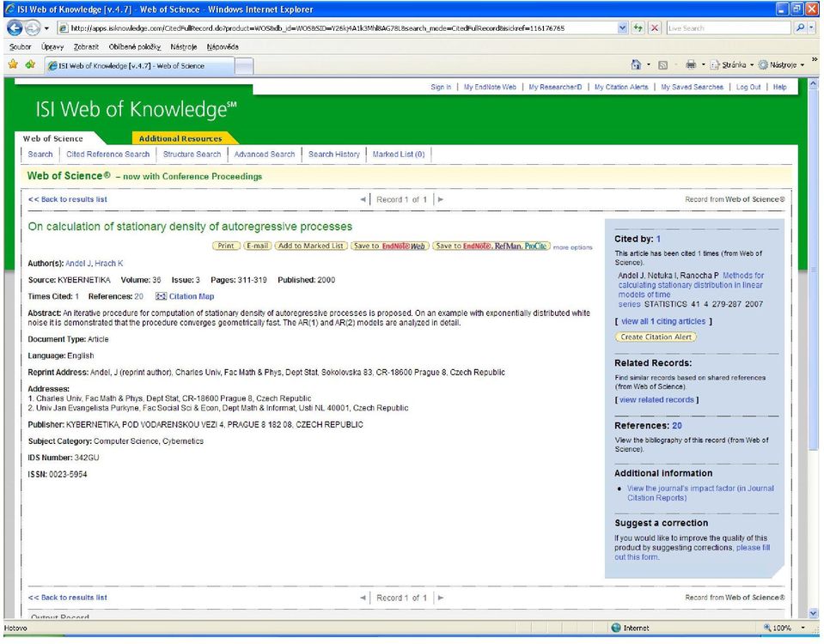The image size is (824, 644).
Task: Click Add to Marked List button
Action: (x=310, y=246)
